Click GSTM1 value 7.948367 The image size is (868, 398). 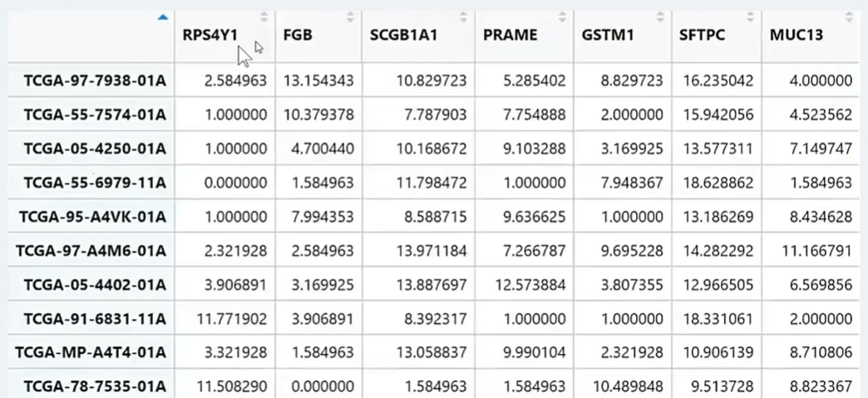(632, 183)
